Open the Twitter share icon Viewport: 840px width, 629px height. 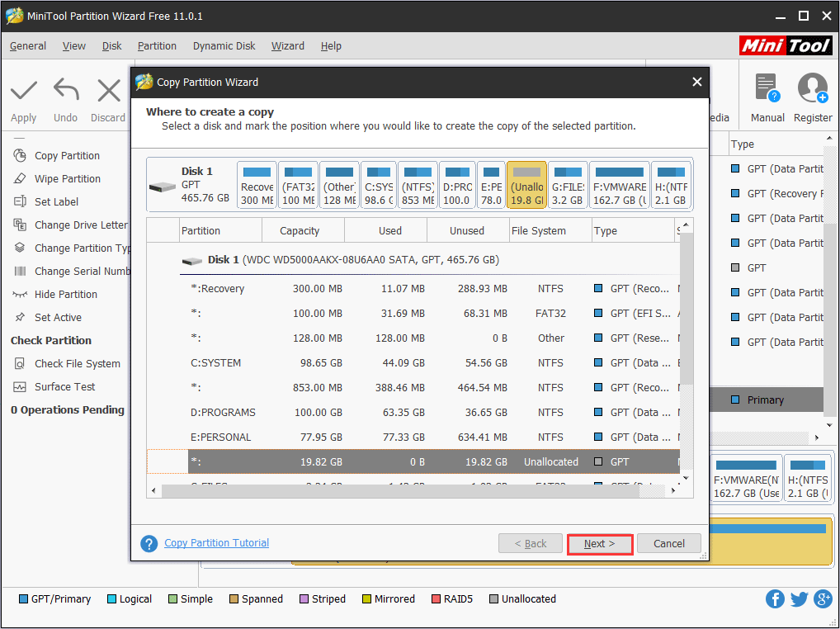tap(799, 599)
